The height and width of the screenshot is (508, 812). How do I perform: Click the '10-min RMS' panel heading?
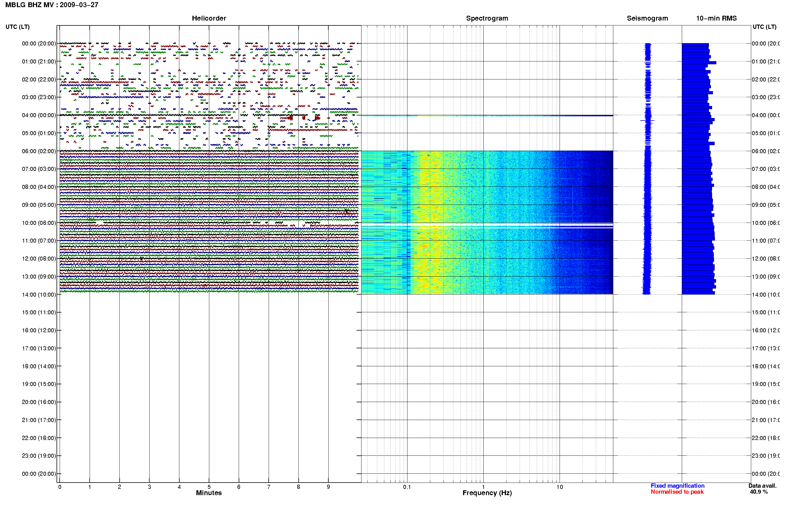click(x=716, y=19)
